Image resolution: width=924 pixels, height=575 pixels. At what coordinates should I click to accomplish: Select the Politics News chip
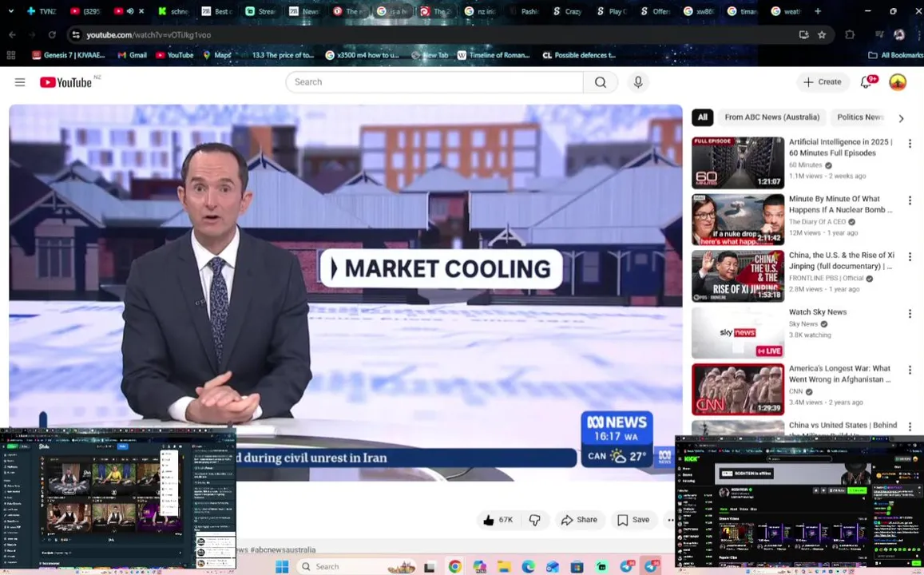tap(860, 117)
